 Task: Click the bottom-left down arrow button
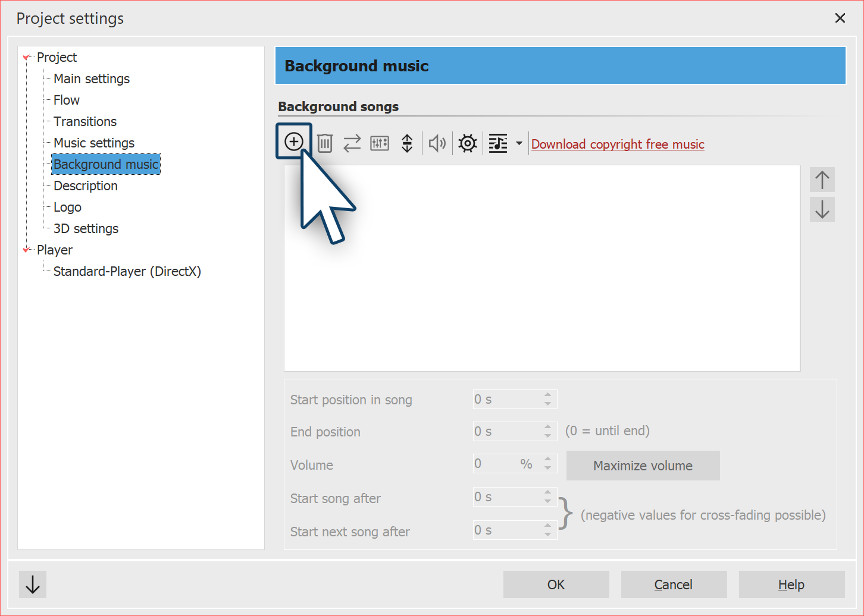click(33, 584)
